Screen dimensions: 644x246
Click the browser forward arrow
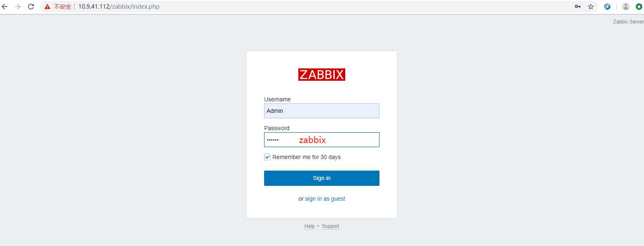[17, 7]
